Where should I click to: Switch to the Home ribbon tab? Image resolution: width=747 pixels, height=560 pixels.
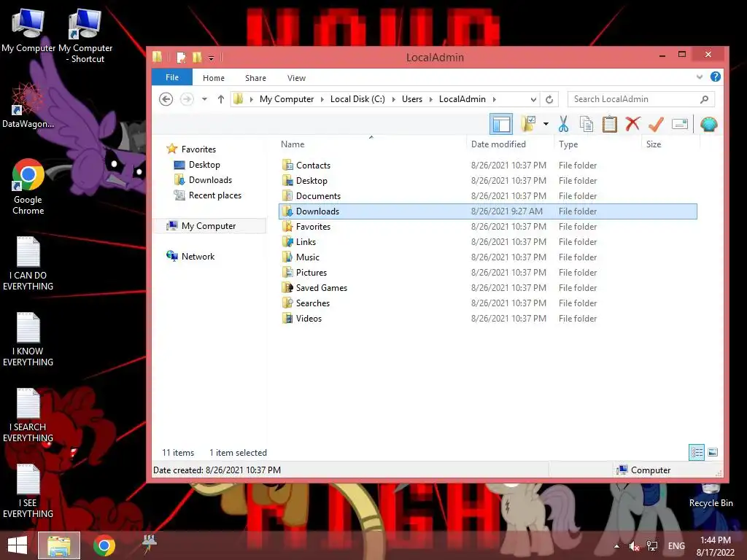(214, 78)
